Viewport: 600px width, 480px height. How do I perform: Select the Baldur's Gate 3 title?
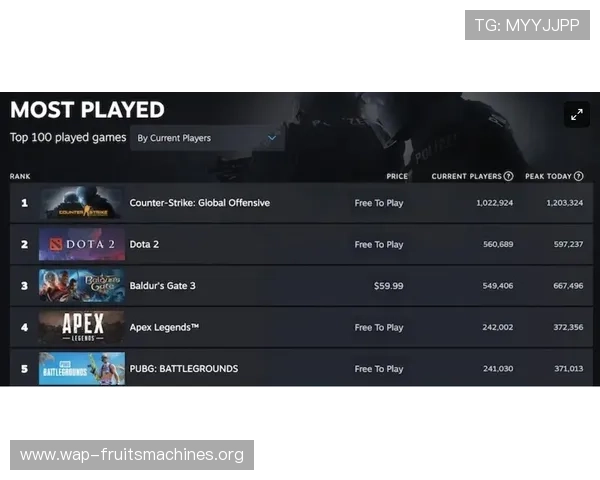tap(162, 286)
